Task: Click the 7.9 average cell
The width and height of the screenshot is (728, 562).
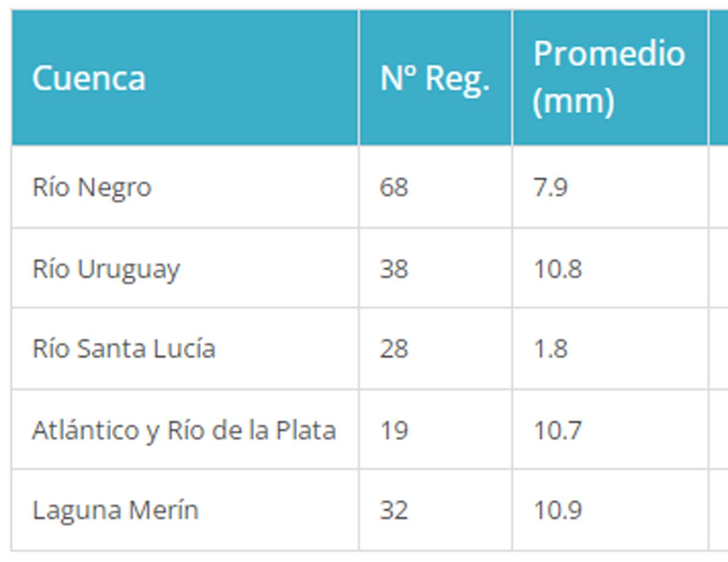Action: pos(550,187)
